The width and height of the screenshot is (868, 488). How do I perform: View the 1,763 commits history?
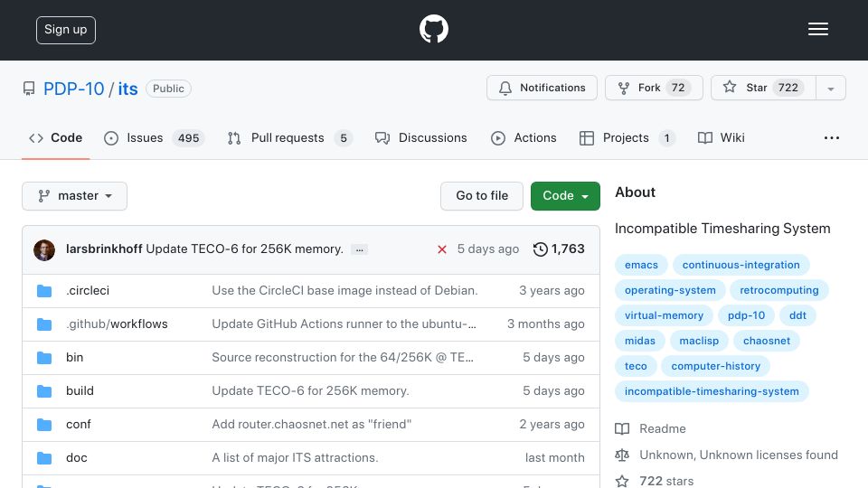(559, 249)
